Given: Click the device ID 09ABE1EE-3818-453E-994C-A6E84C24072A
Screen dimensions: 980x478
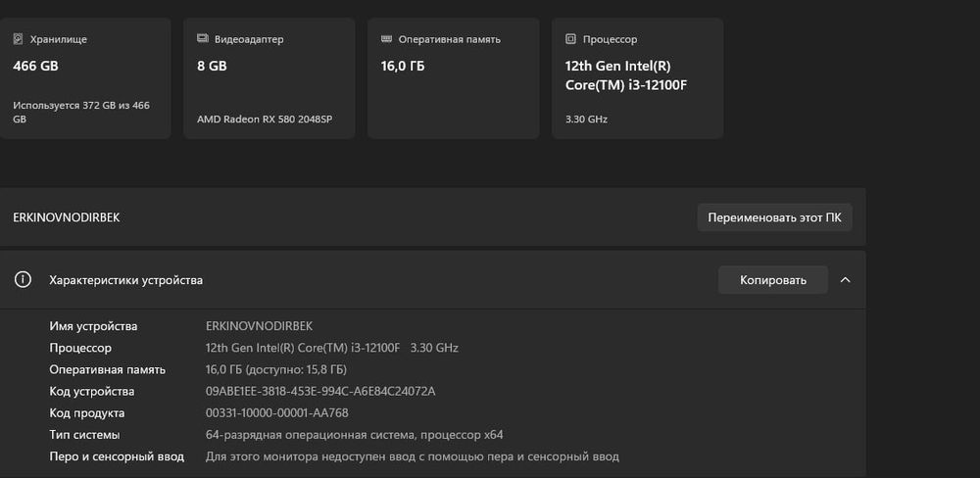Looking at the screenshot, I should (x=320, y=391).
